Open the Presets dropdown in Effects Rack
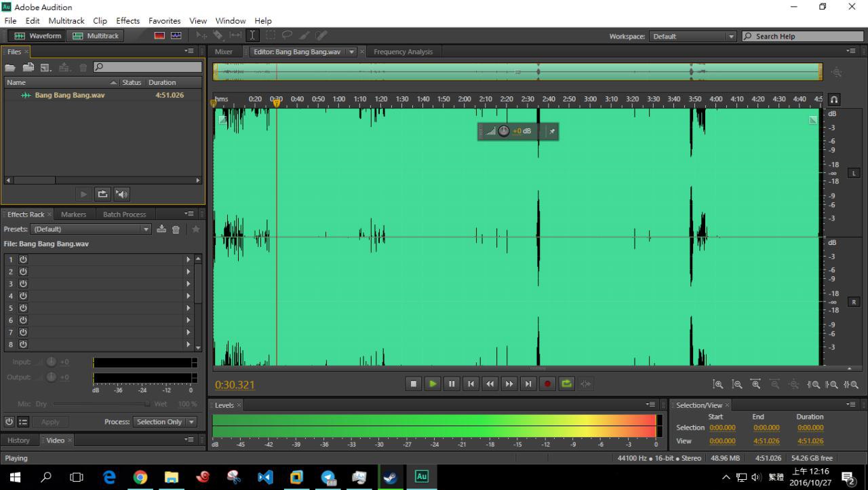 (92, 229)
